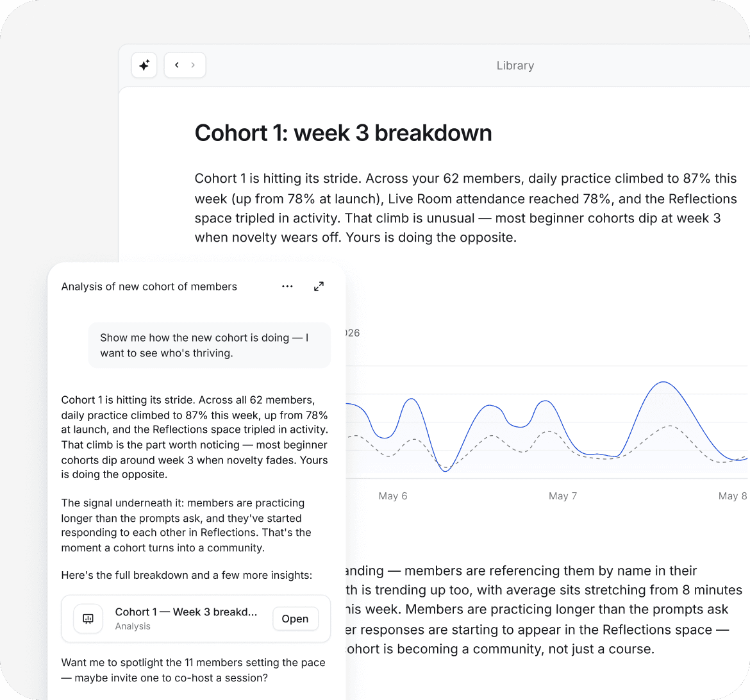Click the sparkle AI assistant icon

[x=144, y=65]
